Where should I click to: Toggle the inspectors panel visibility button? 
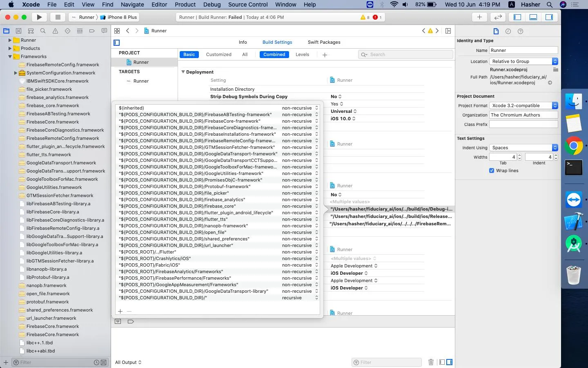tap(549, 17)
